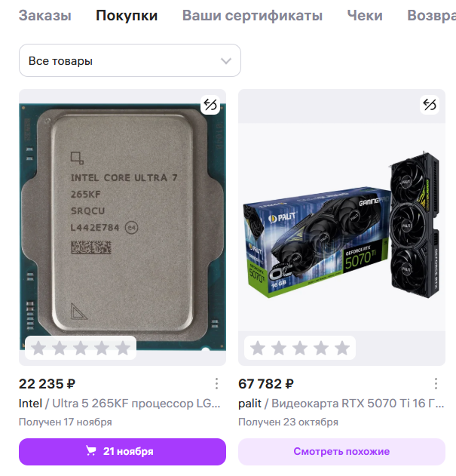456x476 pixels.
Task: Rate Palit RTX 5070 Ti three stars
Action: (300, 348)
